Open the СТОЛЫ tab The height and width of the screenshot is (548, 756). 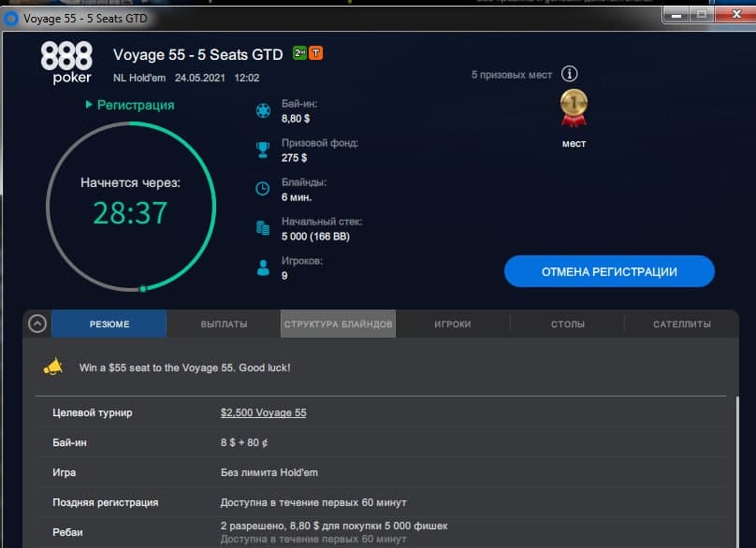(x=568, y=324)
